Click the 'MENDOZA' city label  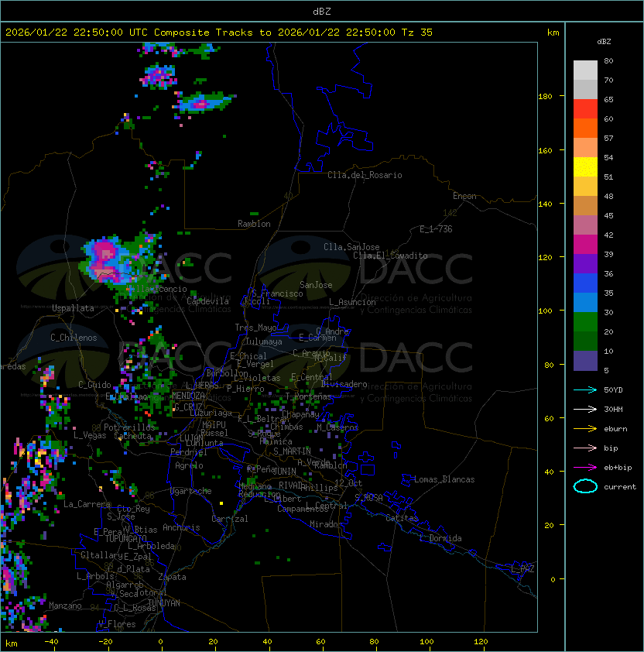[x=188, y=395]
